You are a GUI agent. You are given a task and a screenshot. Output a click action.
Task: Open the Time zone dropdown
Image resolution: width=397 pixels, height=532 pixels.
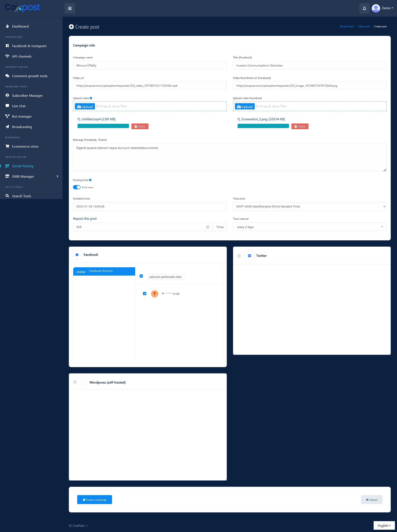click(309, 206)
